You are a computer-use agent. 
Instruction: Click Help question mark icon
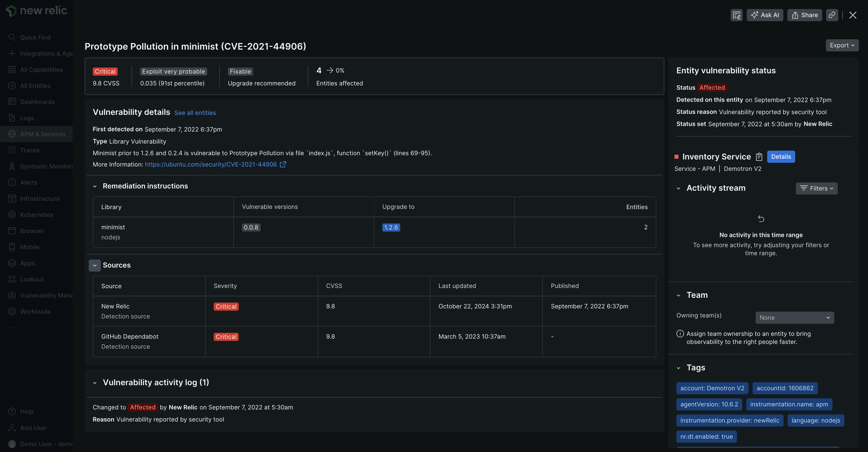[x=12, y=412]
